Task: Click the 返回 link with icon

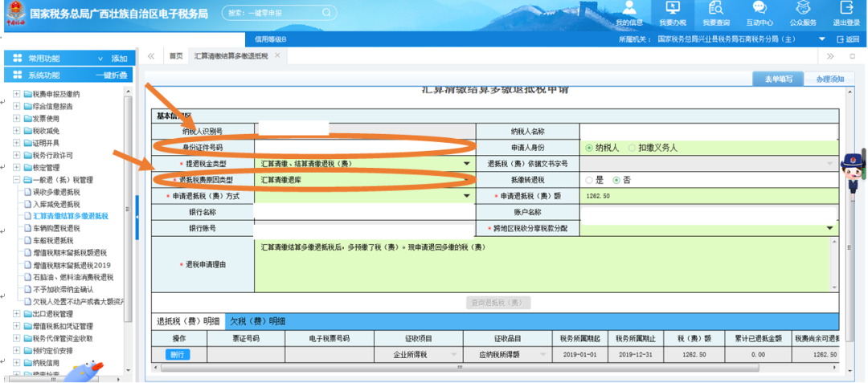Action: pos(848,39)
